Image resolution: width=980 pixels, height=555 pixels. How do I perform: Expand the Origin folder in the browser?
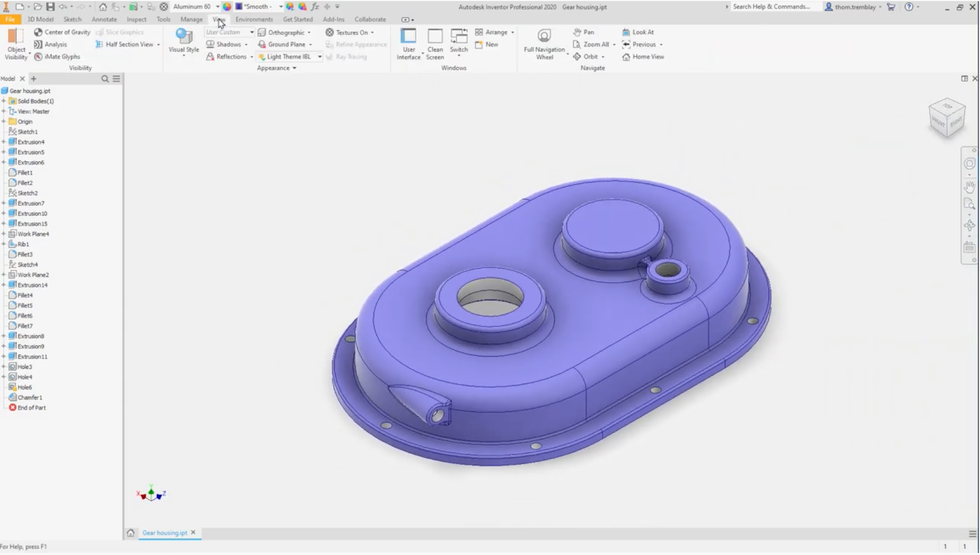point(4,122)
